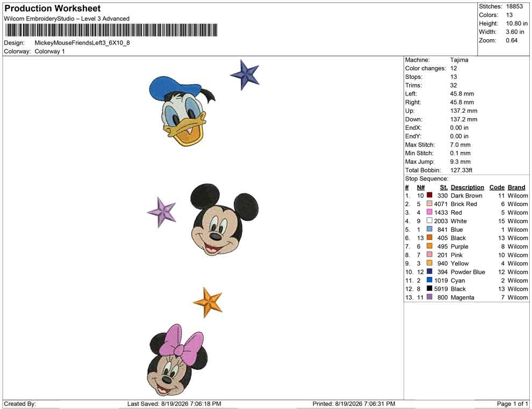Click the Dark Brown color swatch

coord(429,195)
